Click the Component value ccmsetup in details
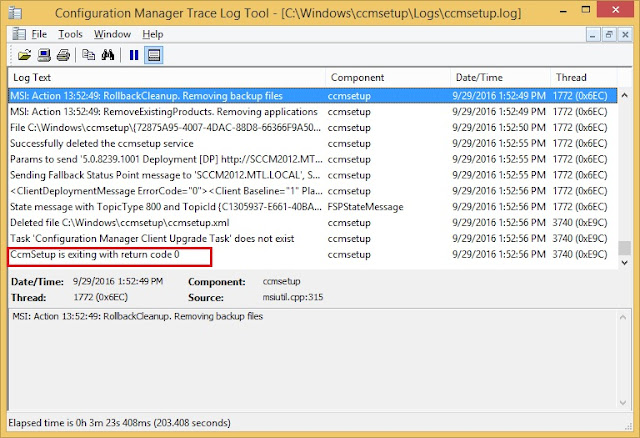 pos(281,281)
